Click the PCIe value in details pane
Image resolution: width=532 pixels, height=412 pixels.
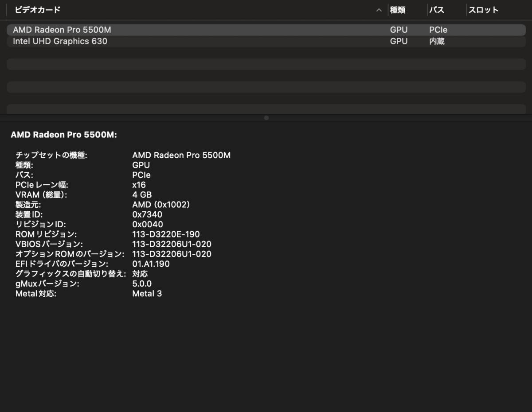(141, 175)
